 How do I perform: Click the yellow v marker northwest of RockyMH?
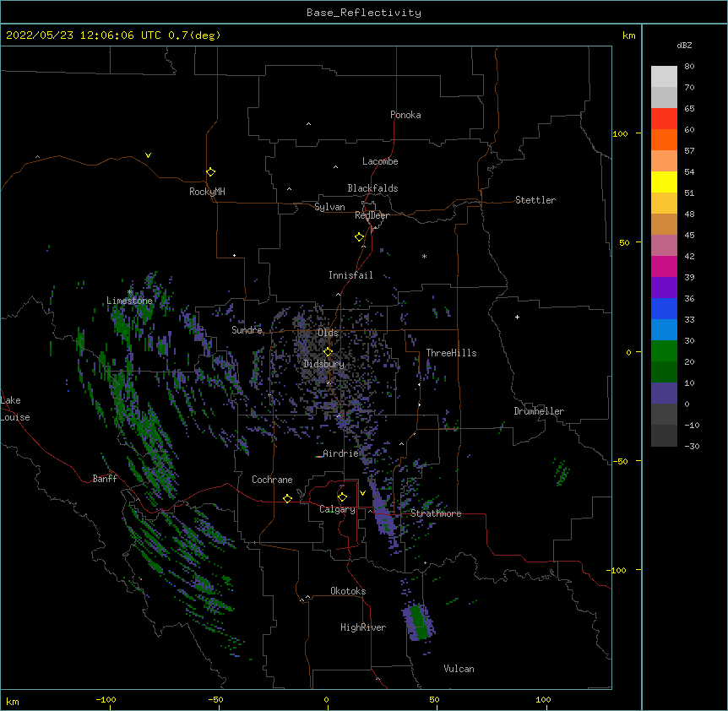pyautogui.click(x=148, y=155)
